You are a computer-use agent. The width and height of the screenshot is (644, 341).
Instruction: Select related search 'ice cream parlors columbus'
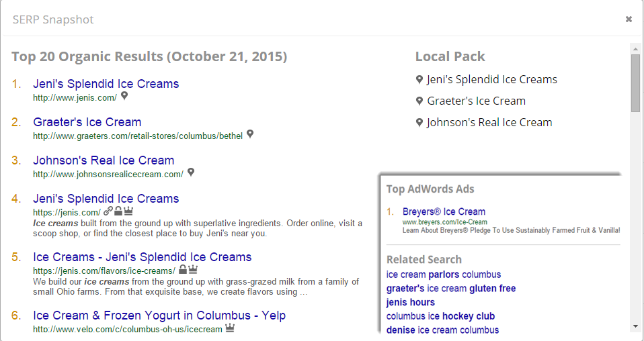pos(443,275)
